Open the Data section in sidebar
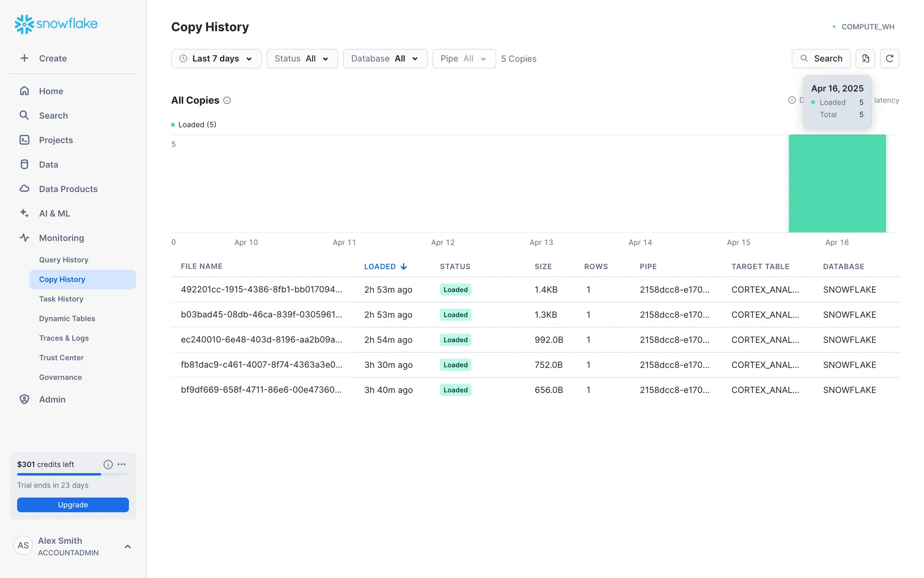The height and width of the screenshot is (578, 924). point(48,164)
